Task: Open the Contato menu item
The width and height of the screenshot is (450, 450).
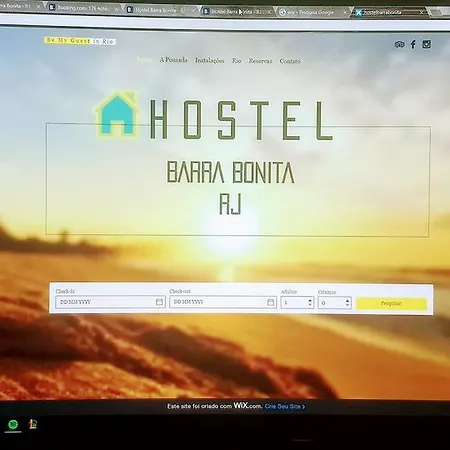Action: click(x=290, y=61)
